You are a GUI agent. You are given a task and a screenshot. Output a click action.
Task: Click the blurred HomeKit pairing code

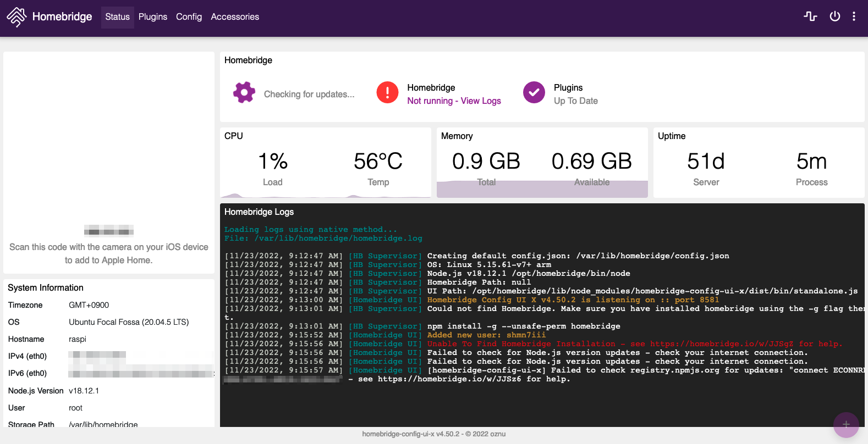(109, 230)
